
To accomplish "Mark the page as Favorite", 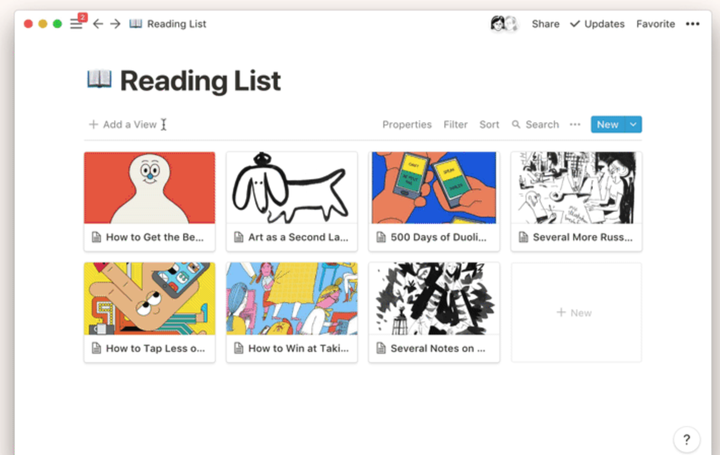I will click(x=655, y=24).
